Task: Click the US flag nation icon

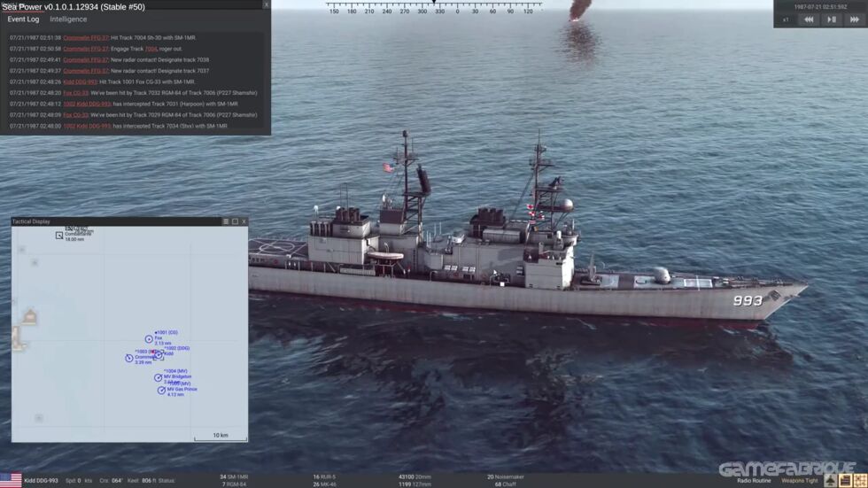Action: coord(11,480)
